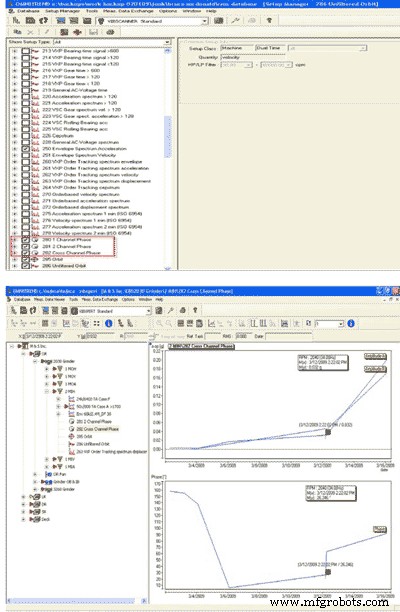The height and width of the screenshot is (612, 400).
Task: Toggle checkbox for 280 1 Channel Phase
Action: coord(25,240)
